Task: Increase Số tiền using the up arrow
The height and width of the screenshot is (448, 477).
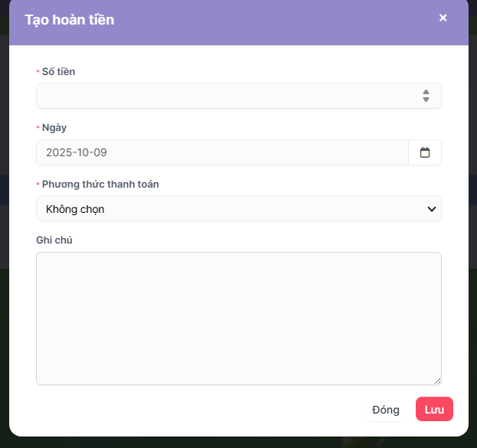Action: 426,92
